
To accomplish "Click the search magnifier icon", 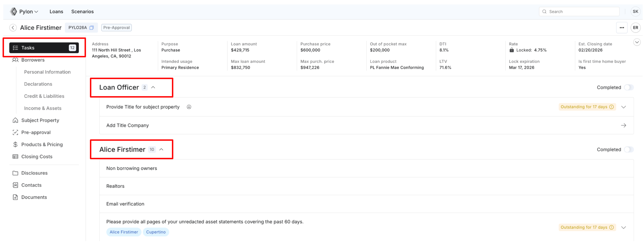I will click(544, 12).
